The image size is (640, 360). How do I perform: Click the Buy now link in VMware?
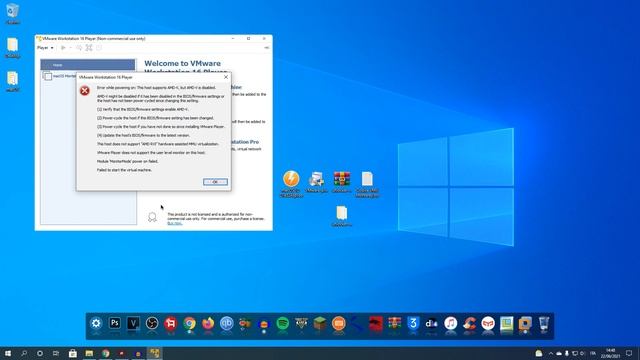(175, 223)
